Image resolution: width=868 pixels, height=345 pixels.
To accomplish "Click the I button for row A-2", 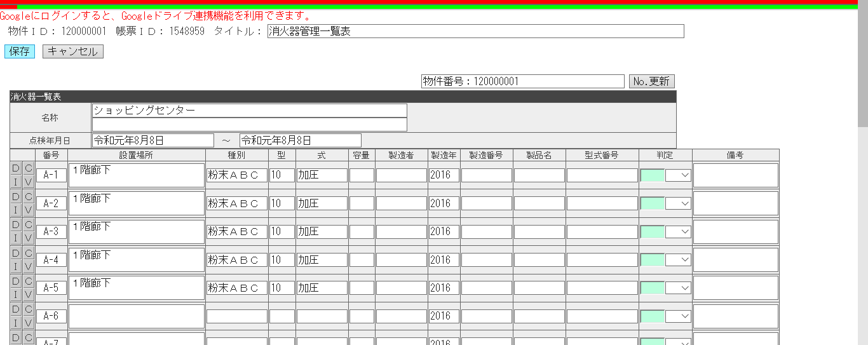I will (x=16, y=210).
